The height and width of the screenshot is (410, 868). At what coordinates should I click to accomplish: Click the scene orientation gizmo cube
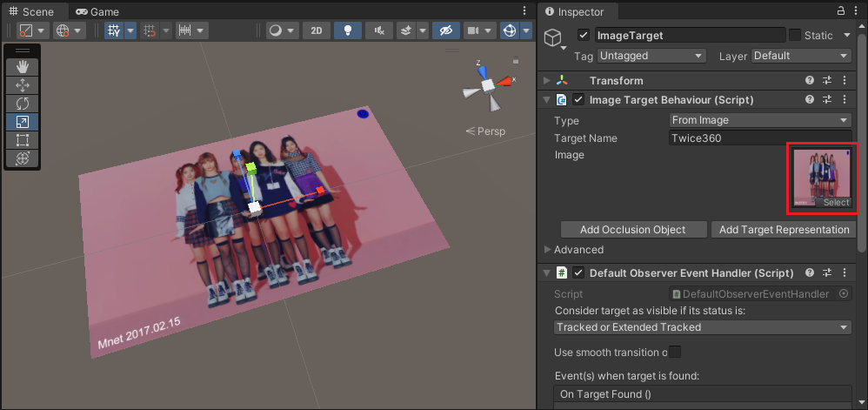tap(488, 85)
